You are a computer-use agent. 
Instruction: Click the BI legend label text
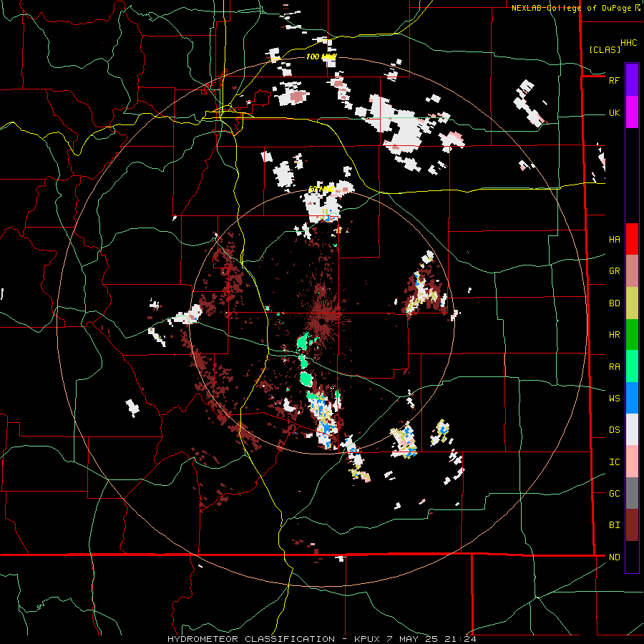614,525
